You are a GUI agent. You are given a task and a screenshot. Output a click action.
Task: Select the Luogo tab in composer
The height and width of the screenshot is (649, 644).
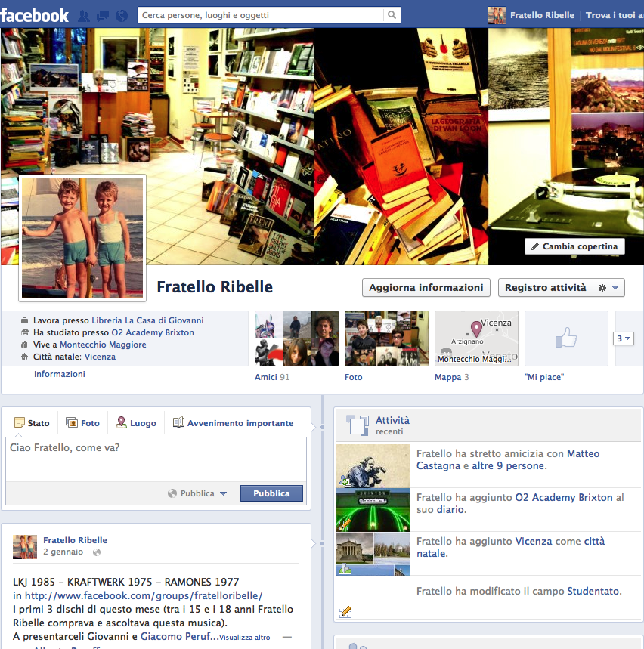pyautogui.click(x=135, y=423)
